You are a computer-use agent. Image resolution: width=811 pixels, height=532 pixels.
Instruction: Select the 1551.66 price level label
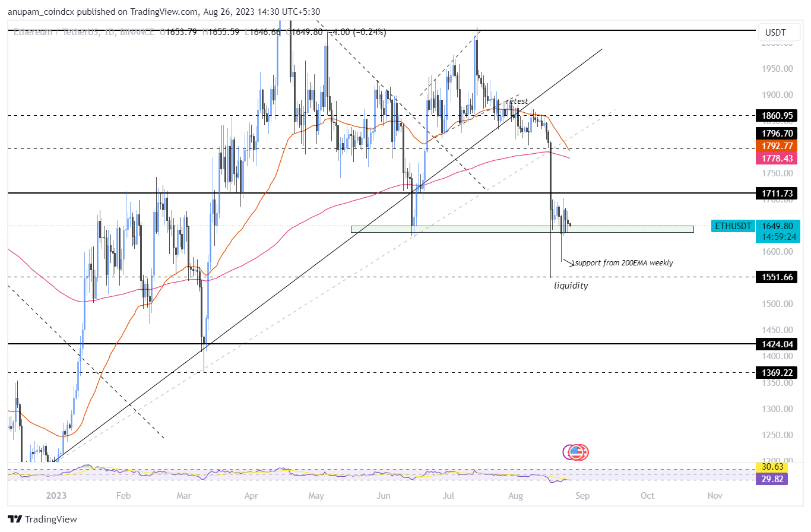coord(777,277)
